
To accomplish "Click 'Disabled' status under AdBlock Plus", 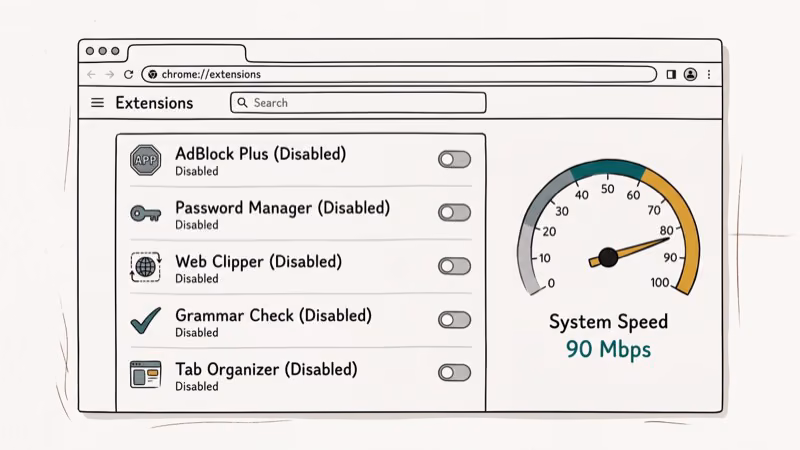I will point(197,171).
